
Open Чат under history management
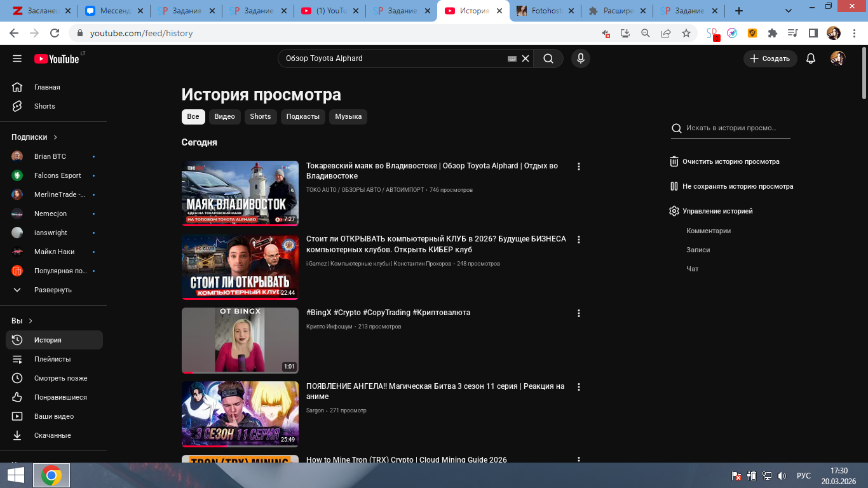tap(693, 269)
